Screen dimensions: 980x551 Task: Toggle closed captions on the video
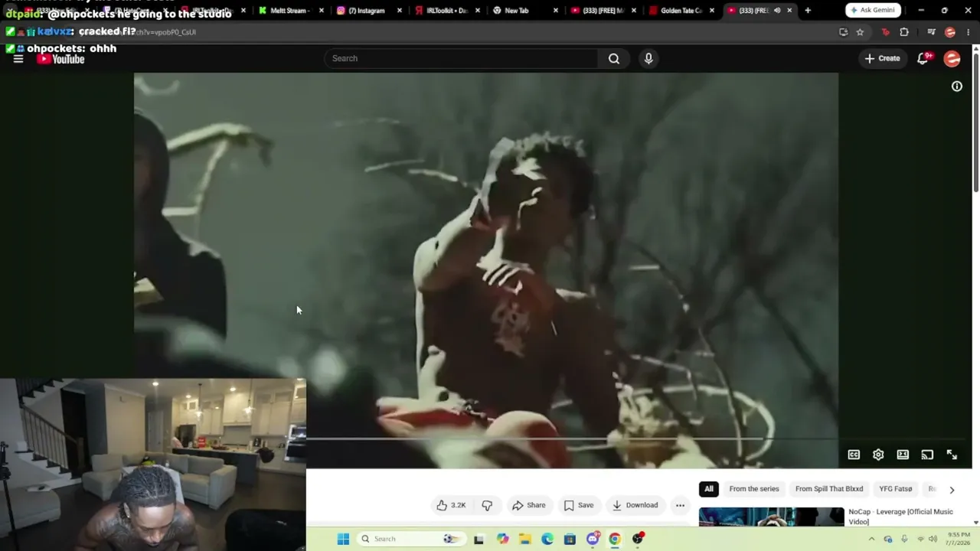(x=854, y=455)
